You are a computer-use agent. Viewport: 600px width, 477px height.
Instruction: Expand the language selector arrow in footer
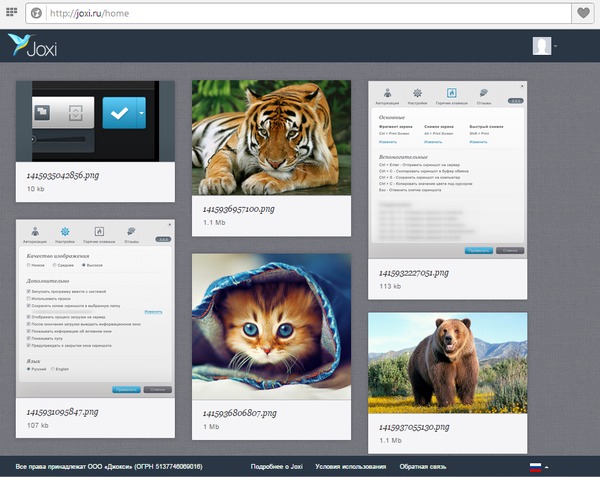click(x=547, y=467)
